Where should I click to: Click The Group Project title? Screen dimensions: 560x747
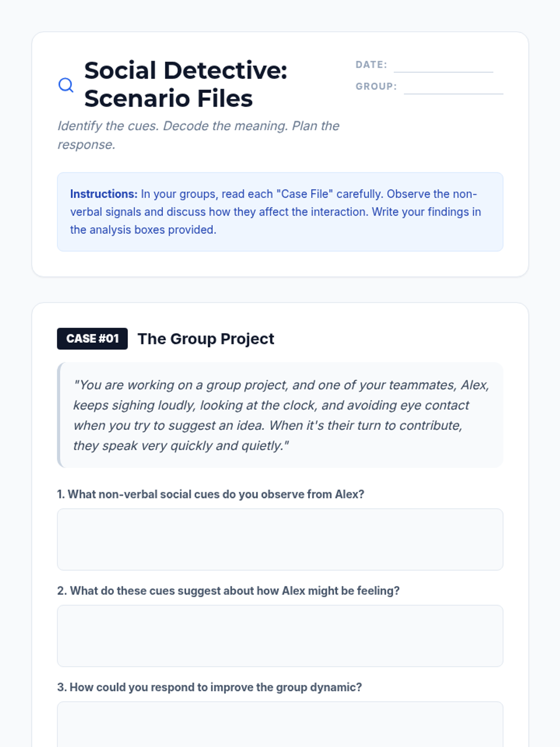(206, 338)
